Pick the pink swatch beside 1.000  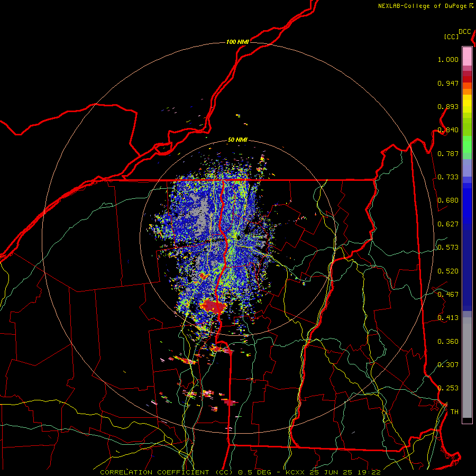coord(467,57)
